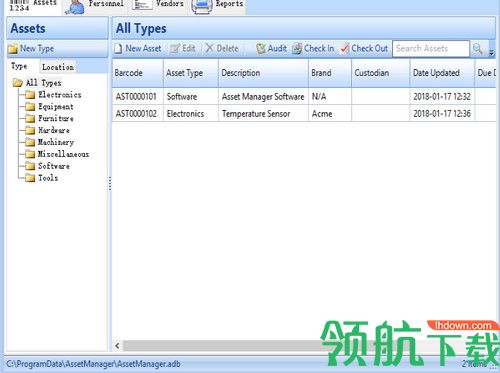
Task: Select the Machinery tree item label
Action: coord(56,142)
